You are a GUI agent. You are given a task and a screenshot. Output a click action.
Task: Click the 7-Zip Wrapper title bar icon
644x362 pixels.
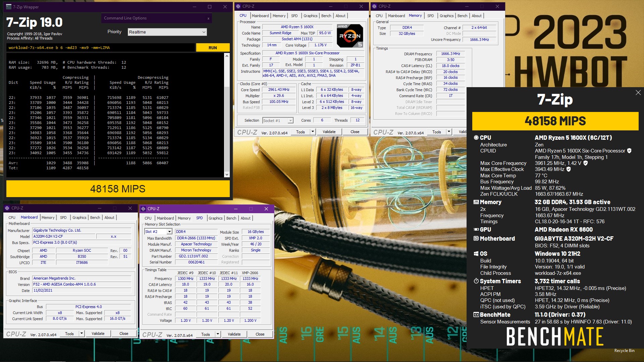[x=9, y=7]
